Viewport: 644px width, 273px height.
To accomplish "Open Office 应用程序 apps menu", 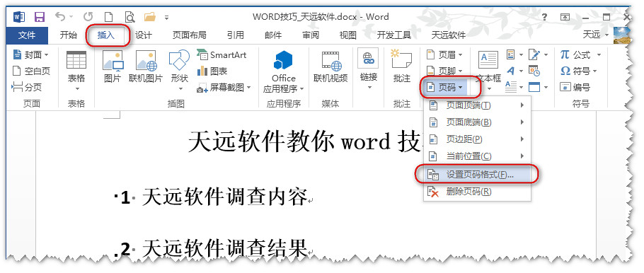I will [283, 72].
